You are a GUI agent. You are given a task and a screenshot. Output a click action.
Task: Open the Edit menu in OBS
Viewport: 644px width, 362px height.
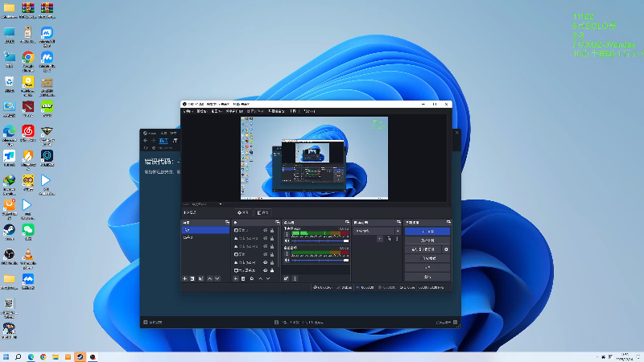(201, 111)
